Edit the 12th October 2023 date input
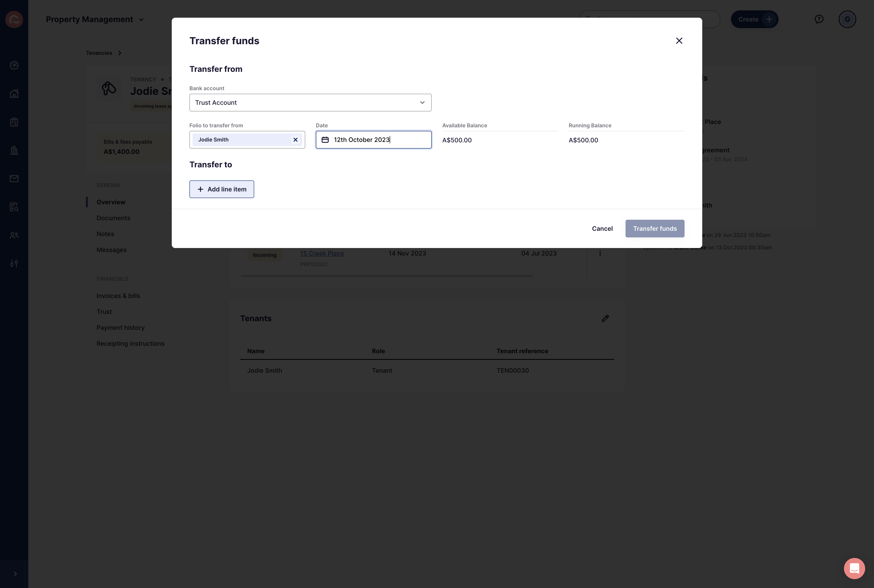The height and width of the screenshot is (588, 874). click(373, 139)
